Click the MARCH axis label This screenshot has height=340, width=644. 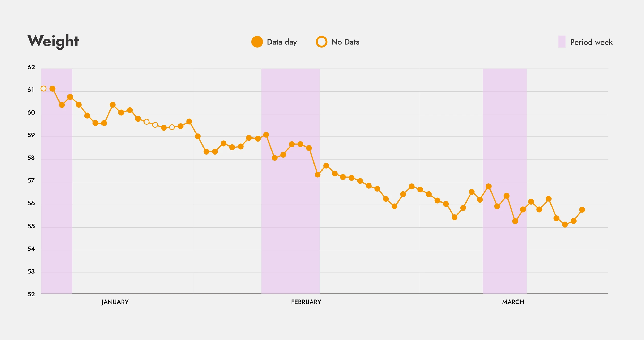coord(513,302)
